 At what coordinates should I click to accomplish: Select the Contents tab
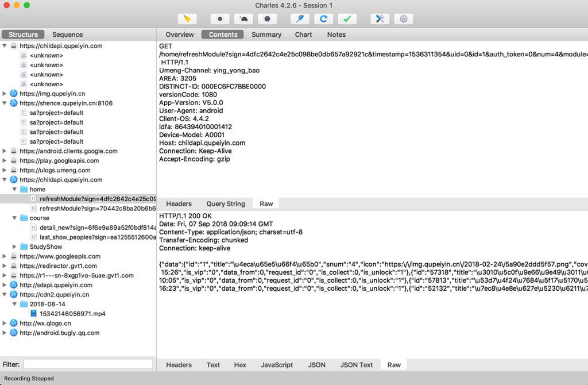point(223,34)
